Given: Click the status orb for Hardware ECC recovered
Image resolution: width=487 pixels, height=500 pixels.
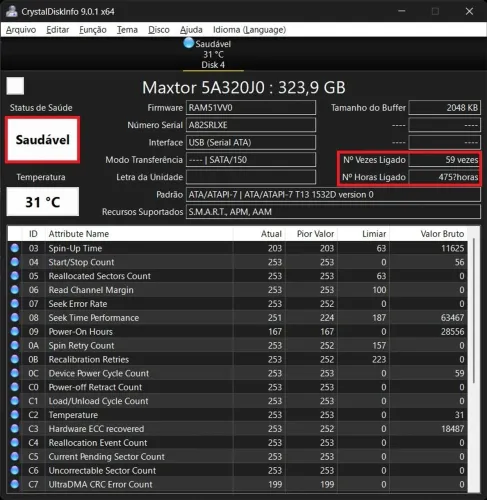Looking at the screenshot, I should (15, 429).
